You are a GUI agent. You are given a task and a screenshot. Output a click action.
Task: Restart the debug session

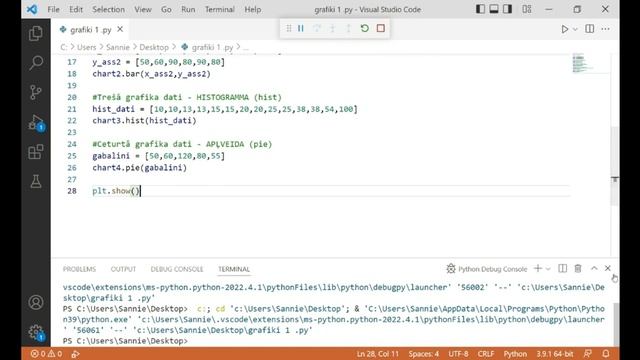[364, 28]
